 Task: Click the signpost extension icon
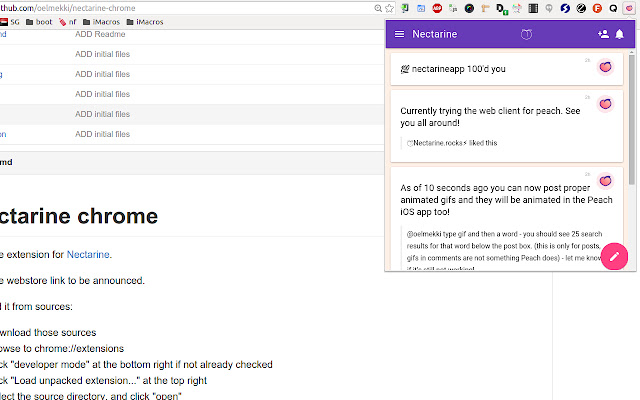(x=485, y=8)
